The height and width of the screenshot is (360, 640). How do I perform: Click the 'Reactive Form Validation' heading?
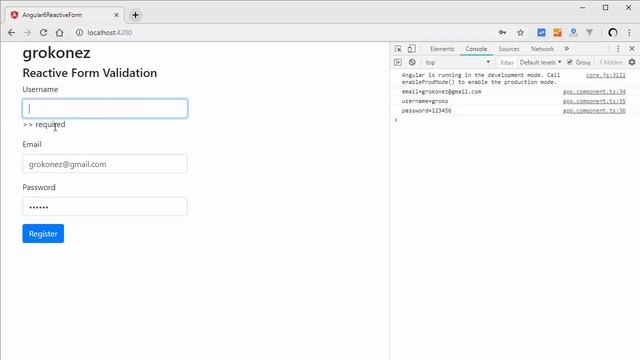(90, 73)
